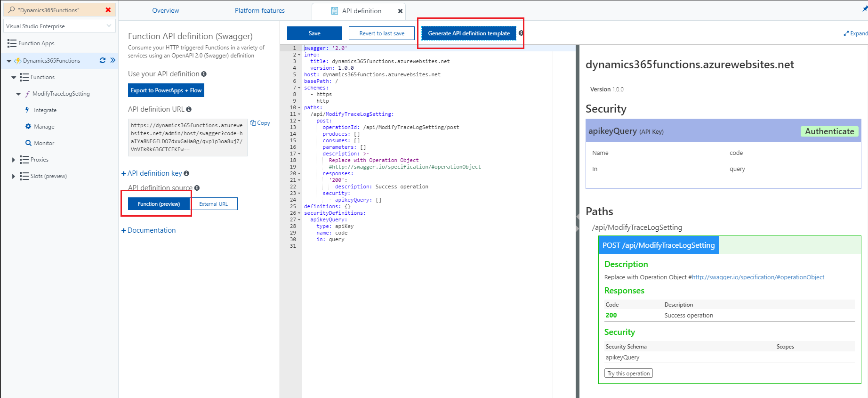Open Integrate with the lightning icon
Viewport: 868px width, 398px height.
(x=27, y=110)
